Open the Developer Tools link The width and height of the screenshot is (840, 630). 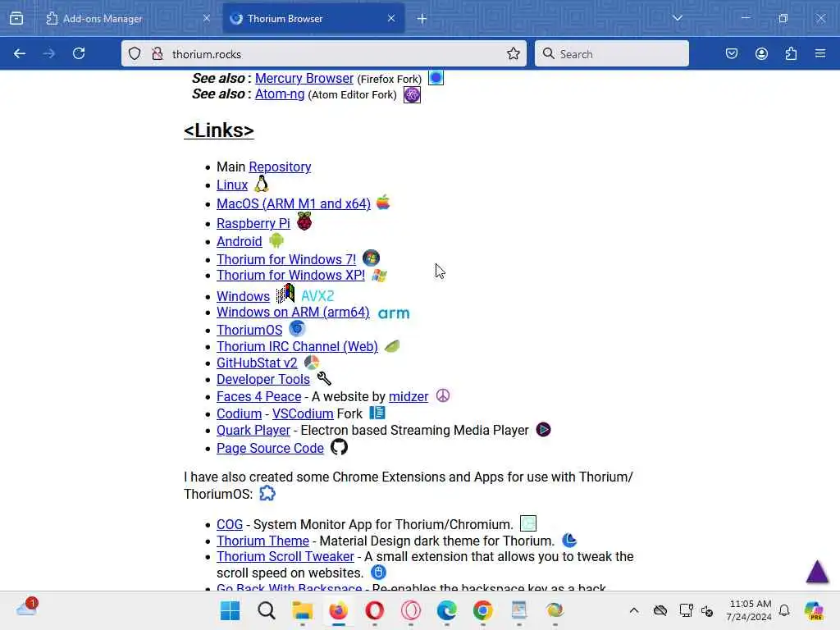click(263, 380)
